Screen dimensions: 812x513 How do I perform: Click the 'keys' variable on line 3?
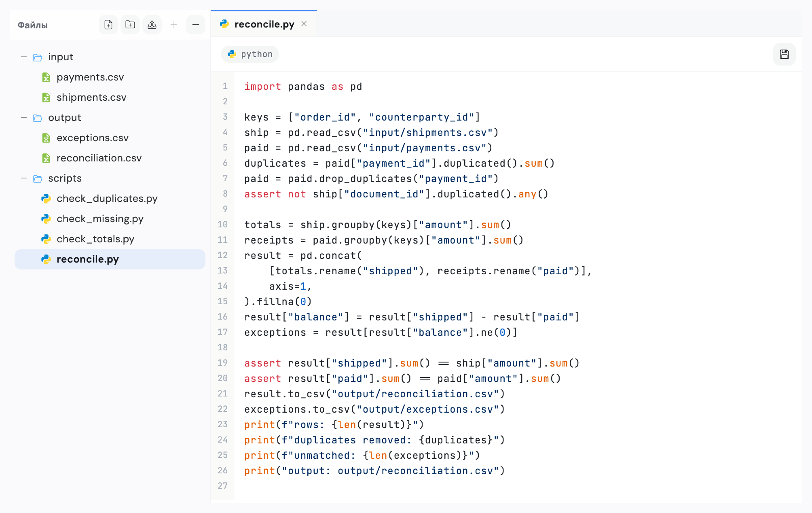[x=256, y=117]
